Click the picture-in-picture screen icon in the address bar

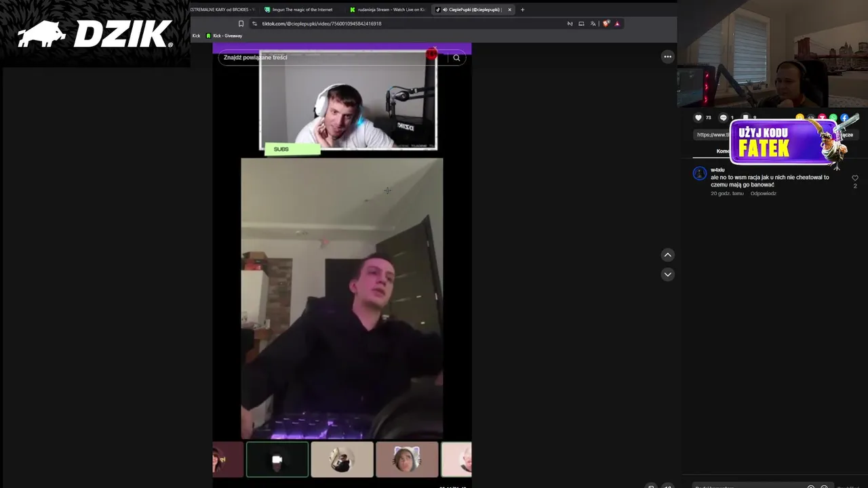[x=581, y=24]
